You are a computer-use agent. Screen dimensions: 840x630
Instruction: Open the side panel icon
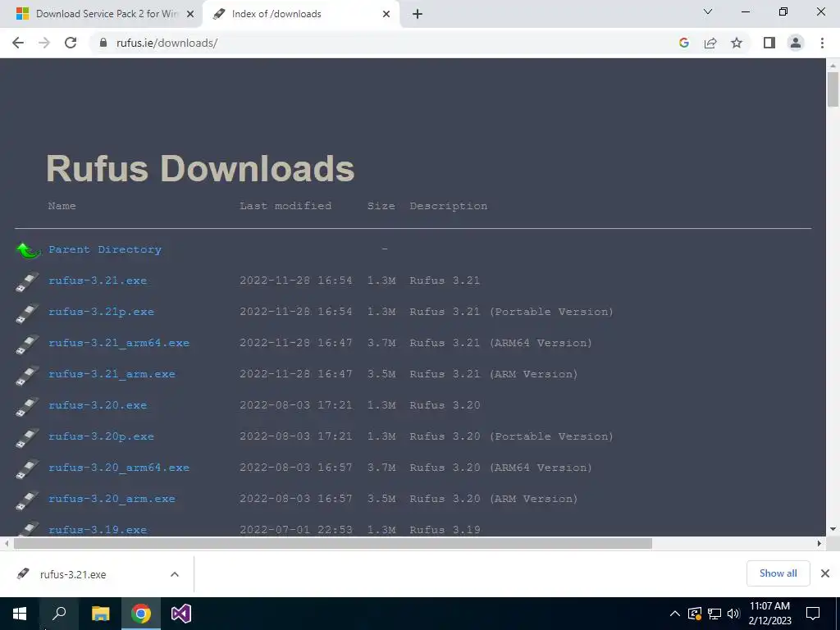click(769, 43)
